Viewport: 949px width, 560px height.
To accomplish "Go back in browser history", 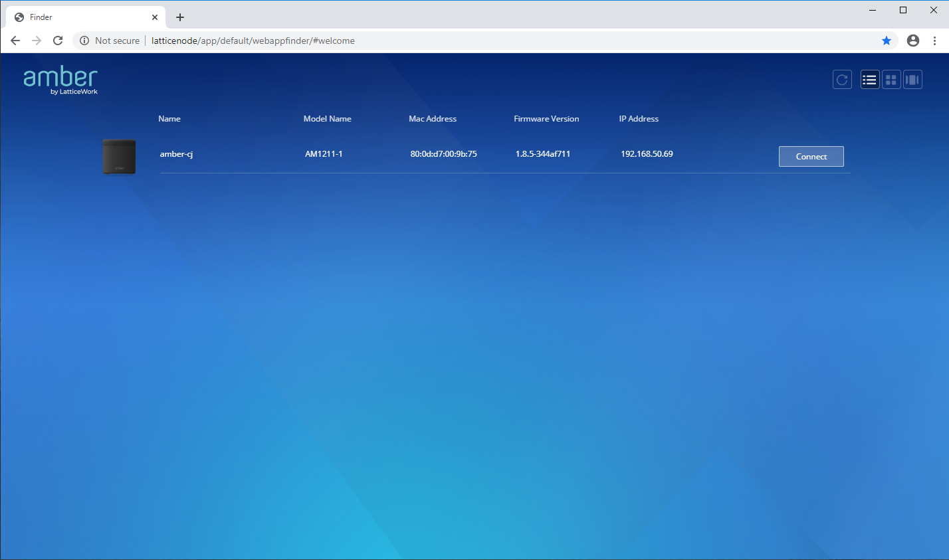I will click(15, 41).
